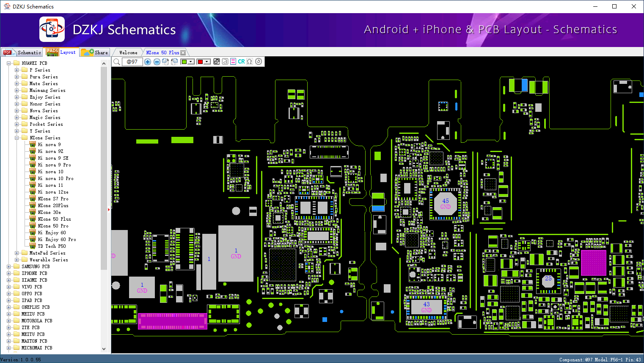This screenshot has height=363, width=644.
Task: Close the NZone 50 Plus tab
Action: (183, 53)
